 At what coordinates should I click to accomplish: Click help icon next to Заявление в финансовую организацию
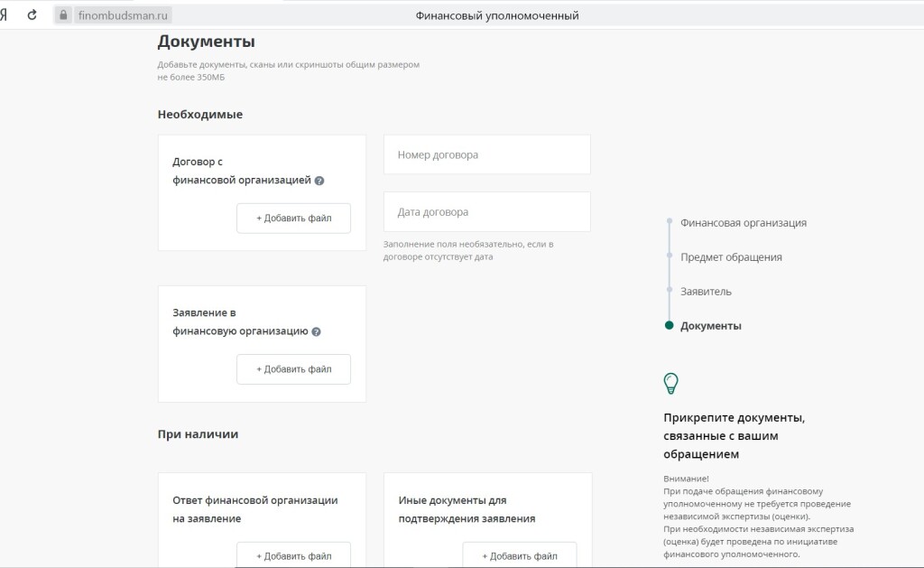(317, 331)
